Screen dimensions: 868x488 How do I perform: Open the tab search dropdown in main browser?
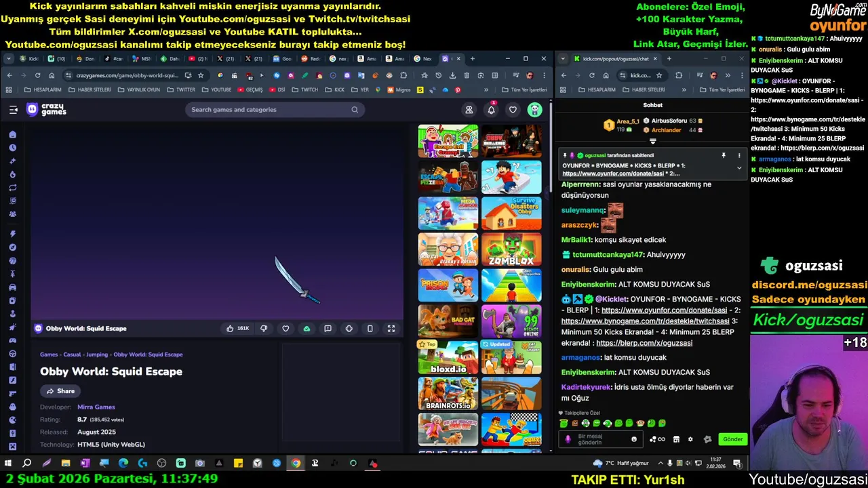[x=9, y=59]
